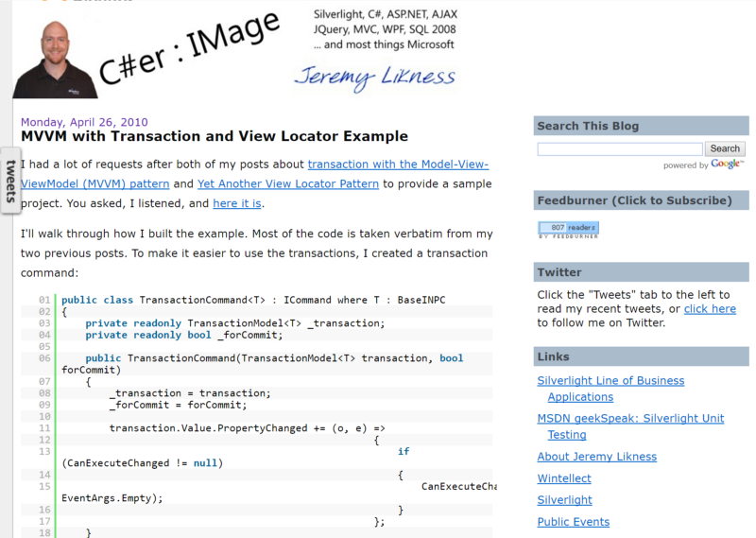The image size is (756, 538).
Task: Click code line 01 TransactionCommand class declaration
Action: click(253, 300)
